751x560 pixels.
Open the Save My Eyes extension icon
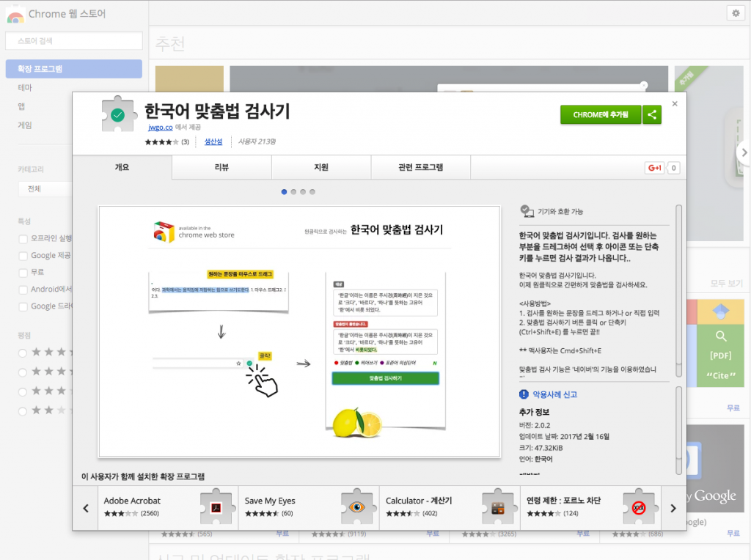point(357,507)
